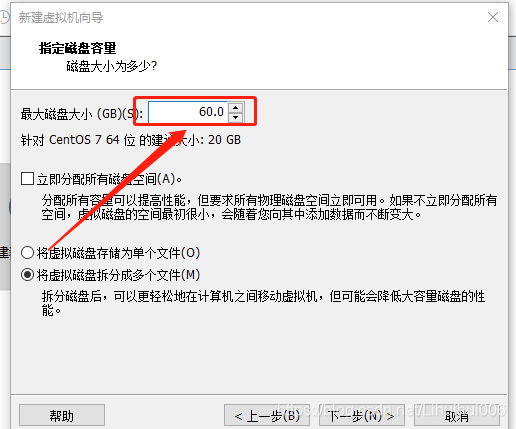
Task: Click the 拆分成多个文件(M) option label
Action: coord(118,275)
